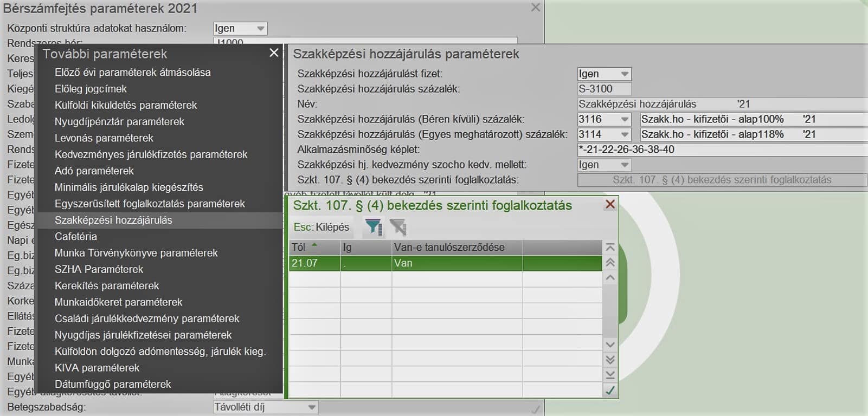Page up with double chevron up
Image resolution: width=868 pixels, height=416 pixels.
click(x=610, y=263)
